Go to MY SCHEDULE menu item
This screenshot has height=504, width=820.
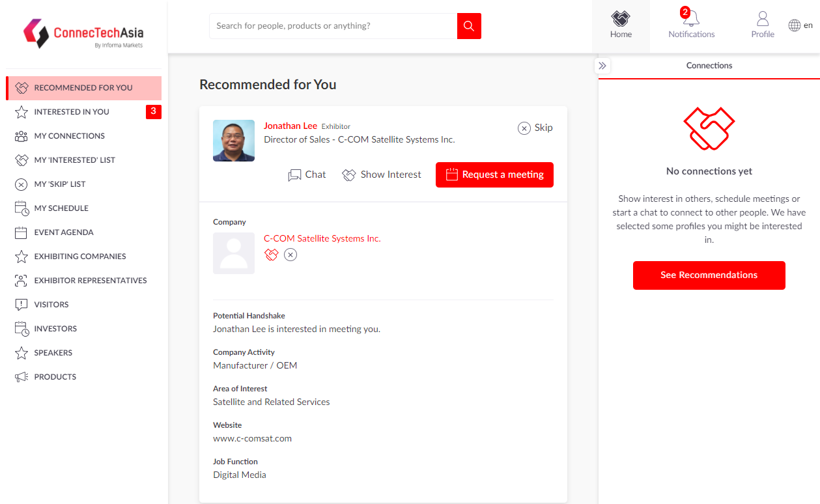83,208
